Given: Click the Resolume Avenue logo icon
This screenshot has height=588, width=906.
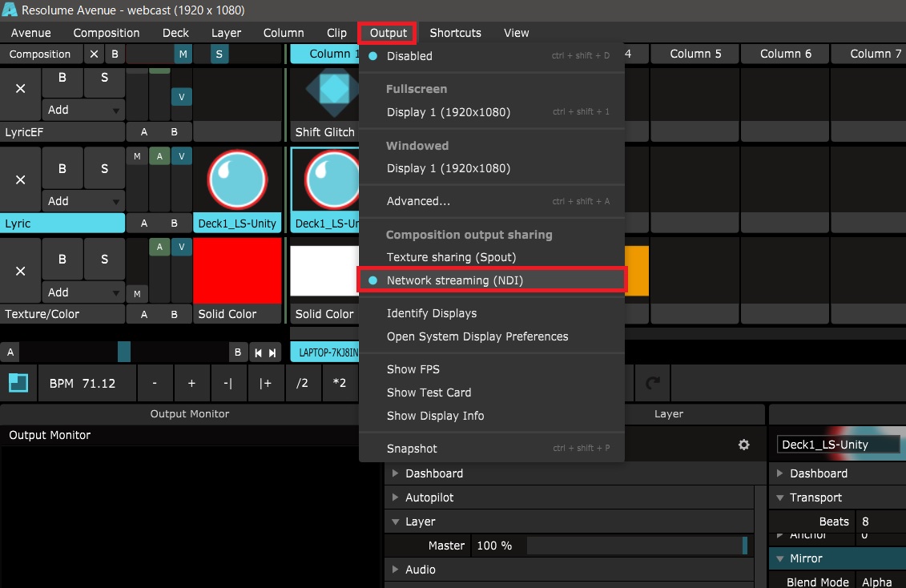Looking at the screenshot, I should (x=10, y=10).
